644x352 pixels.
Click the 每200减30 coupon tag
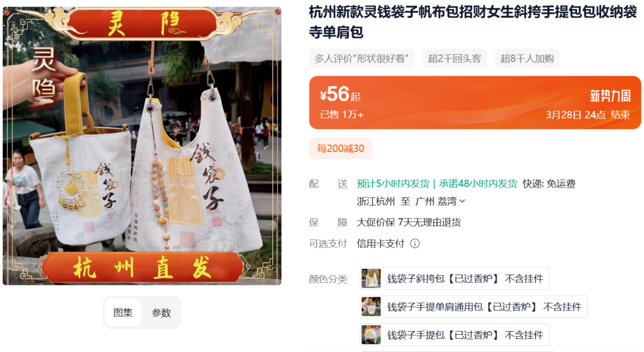coord(340,148)
